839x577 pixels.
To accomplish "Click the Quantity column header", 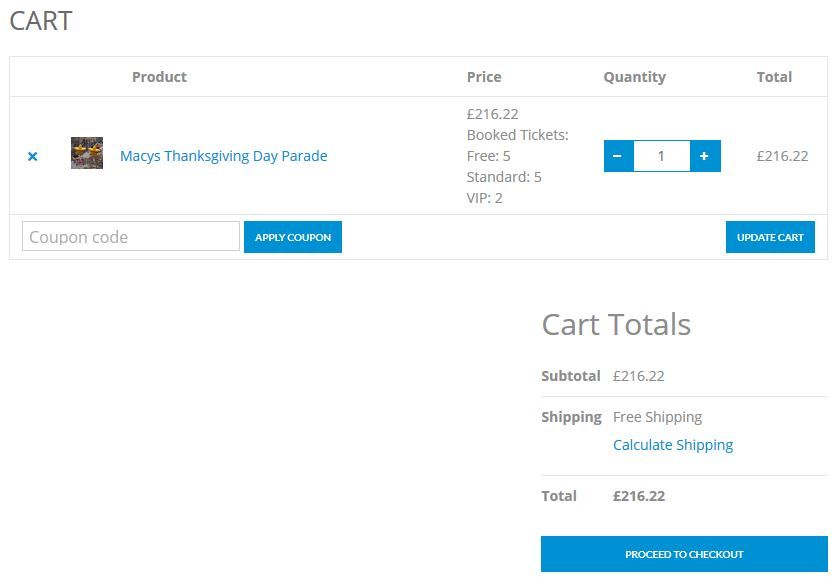I will point(634,77).
